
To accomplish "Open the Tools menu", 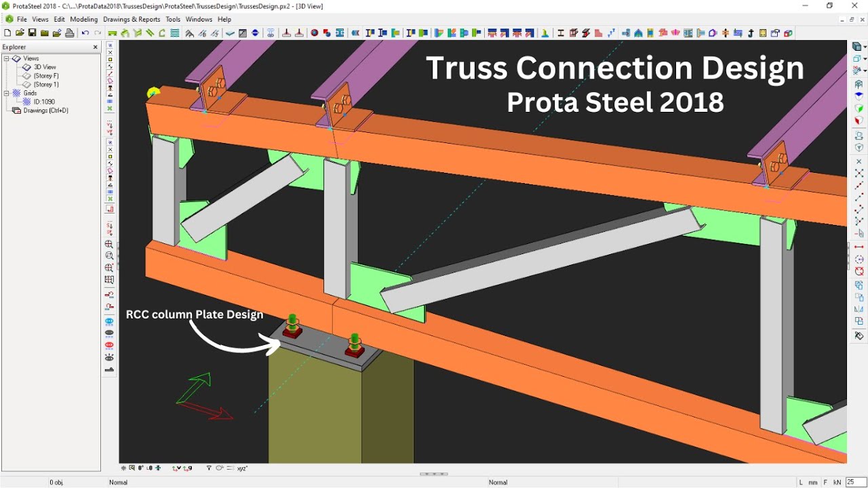I will [x=173, y=20].
